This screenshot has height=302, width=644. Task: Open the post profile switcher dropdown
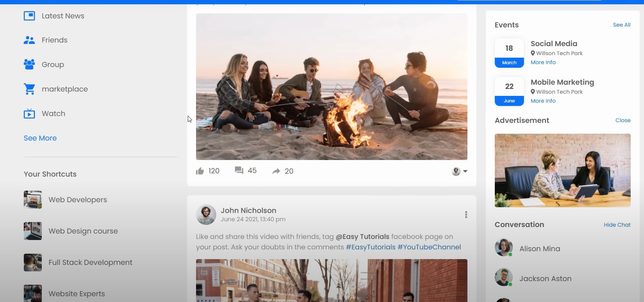coord(459,171)
